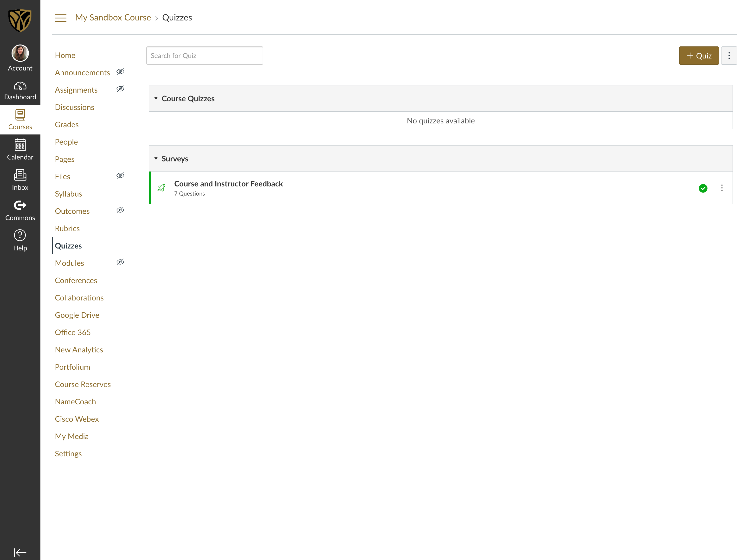
Task: Open NameCoach in course menu
Action: (x=76, y=402)
